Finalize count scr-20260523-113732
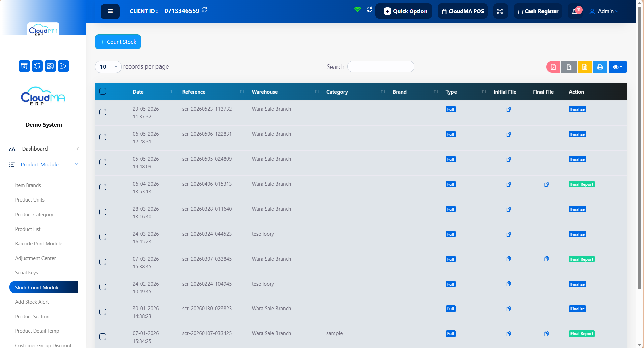This screenshot has height=348, width=644. click(577, 109)
